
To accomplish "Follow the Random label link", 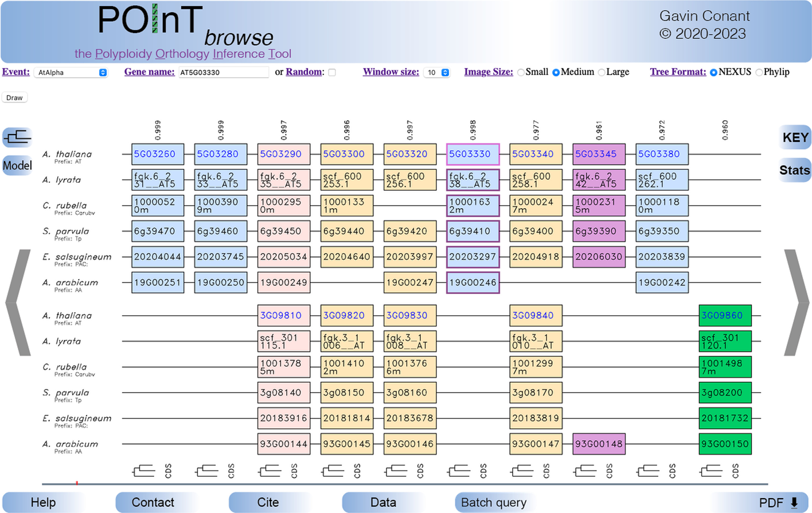I will pos(305,72).
